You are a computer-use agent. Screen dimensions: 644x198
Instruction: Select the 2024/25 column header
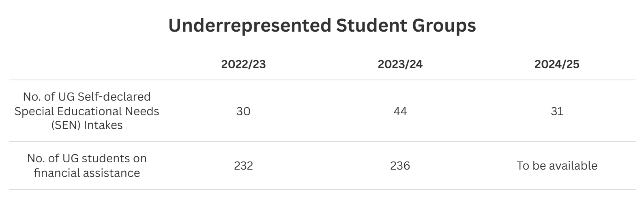tap(557, 65)
